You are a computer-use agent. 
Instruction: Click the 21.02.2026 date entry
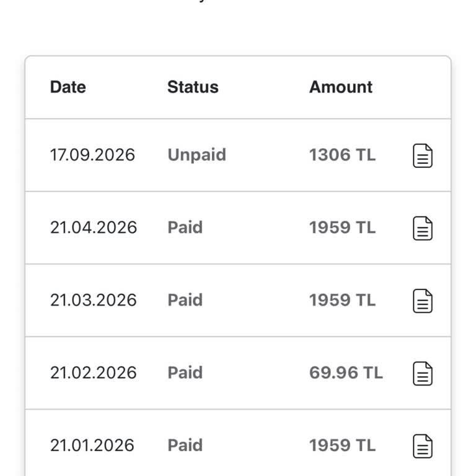94,372
